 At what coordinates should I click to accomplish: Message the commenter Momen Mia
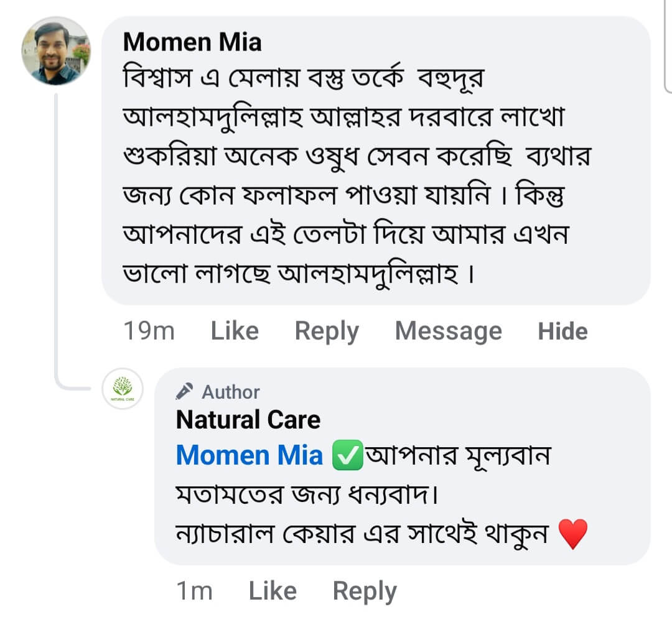pyautogui.click(x=448, y=331)
